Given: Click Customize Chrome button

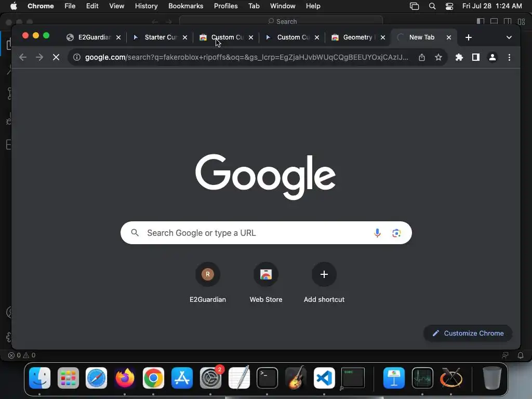Looking at the screenshot, I should click(468, 333).
